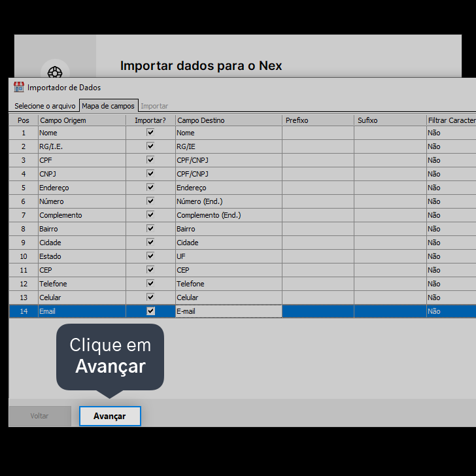Click the Importar? column header
The image size is (476, 476).
coord(150,120)
